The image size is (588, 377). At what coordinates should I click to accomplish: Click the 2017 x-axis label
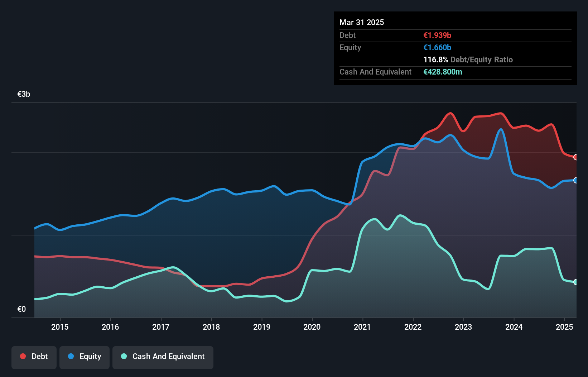(161, 327)
